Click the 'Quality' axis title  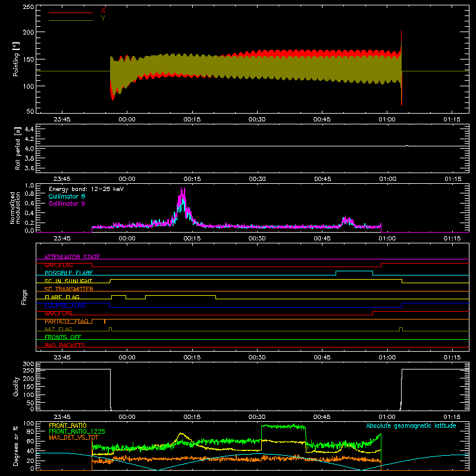click(x=16, y=386)
